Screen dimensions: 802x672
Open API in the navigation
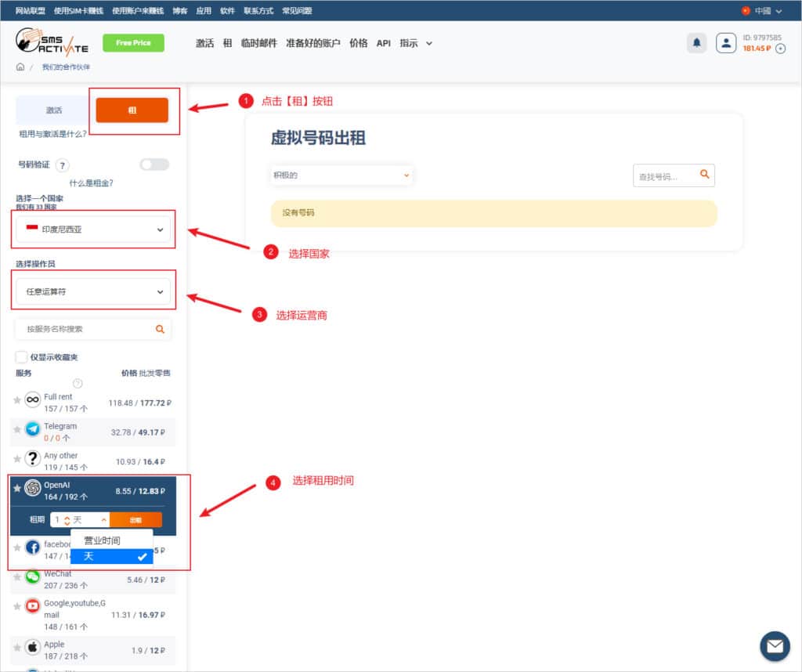point(384,44)
